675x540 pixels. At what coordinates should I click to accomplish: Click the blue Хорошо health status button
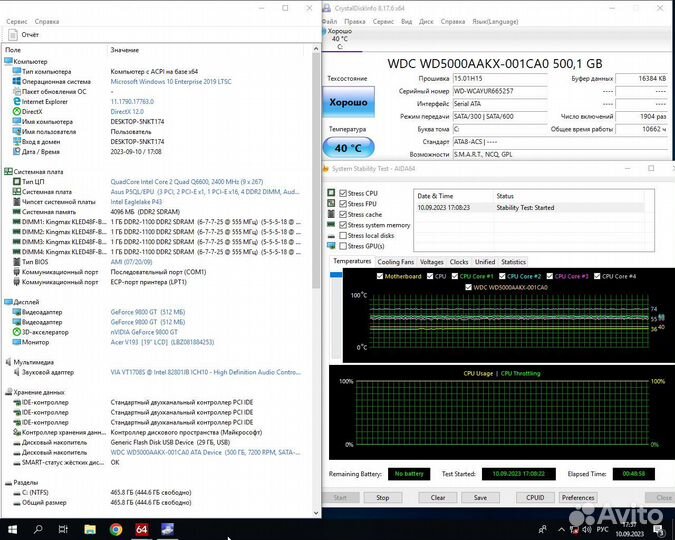tap(348, 102)
